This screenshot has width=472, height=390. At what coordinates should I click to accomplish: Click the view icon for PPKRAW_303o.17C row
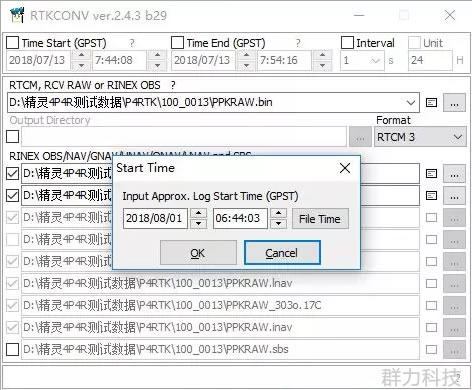coord(432,306)
